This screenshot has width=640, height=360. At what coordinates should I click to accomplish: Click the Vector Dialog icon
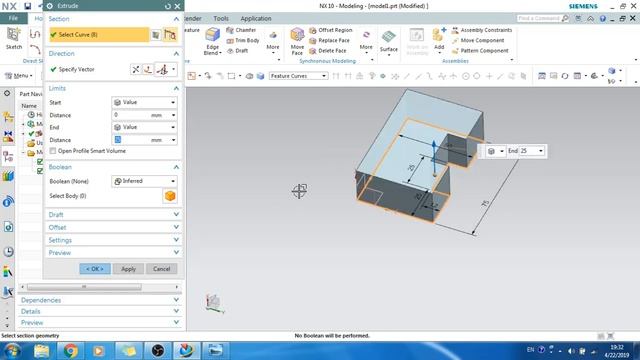click(x=148, y=69)
